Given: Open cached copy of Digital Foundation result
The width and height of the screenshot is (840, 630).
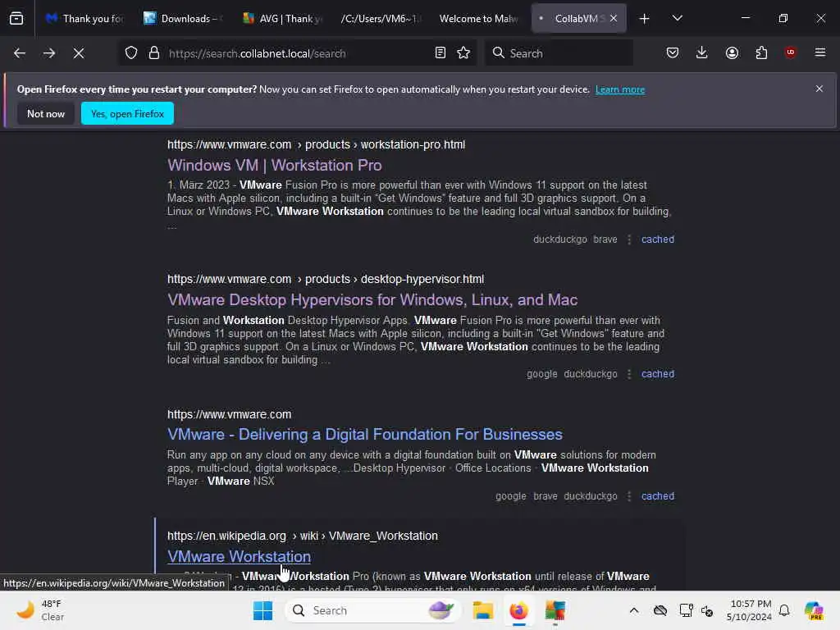Looking at the screenshot, I should 658,496.
